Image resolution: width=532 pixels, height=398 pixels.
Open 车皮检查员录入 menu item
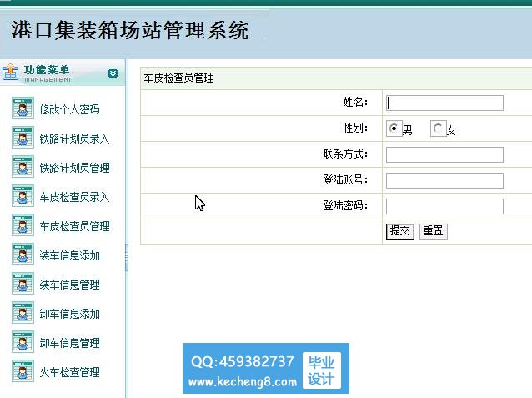[x=75, y=197]
